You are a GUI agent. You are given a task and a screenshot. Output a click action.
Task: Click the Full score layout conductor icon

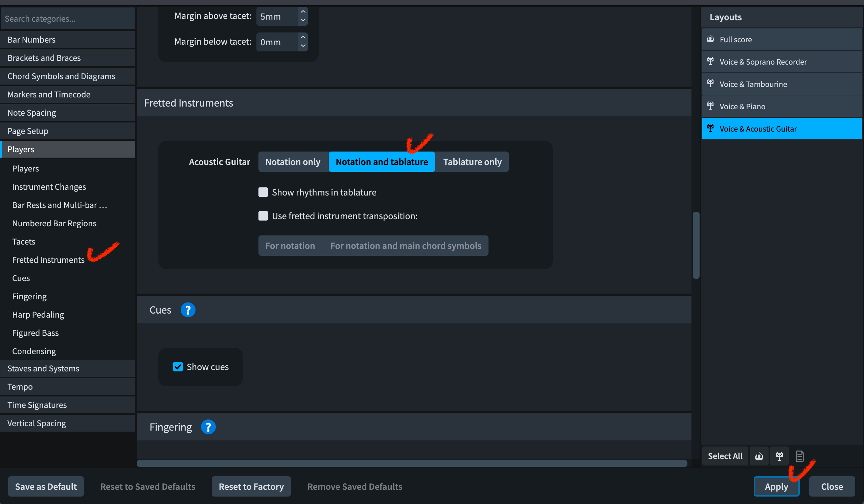pyautogui.click(x=710, y=39)
